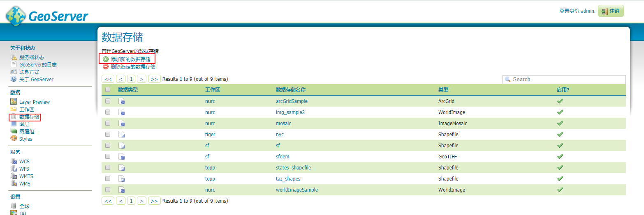644x215 pixels.
Task: Open GeoServer的日志 page
Action: pos(38,64)
